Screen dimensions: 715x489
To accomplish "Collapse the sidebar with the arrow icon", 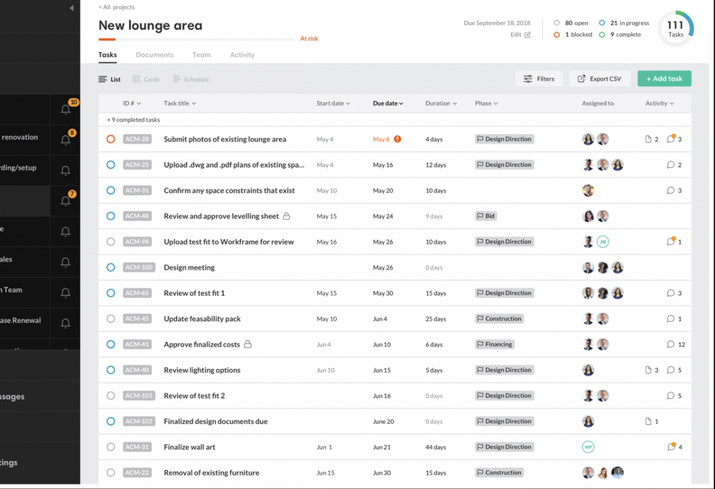I will [x=72, y=8].
